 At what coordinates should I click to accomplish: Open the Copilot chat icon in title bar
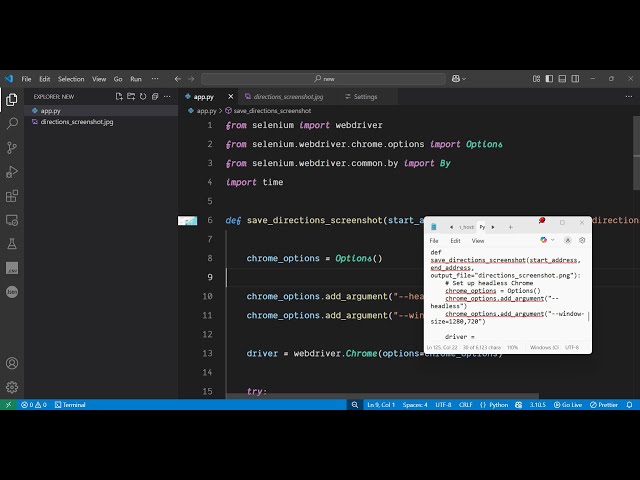click(456, 79)
